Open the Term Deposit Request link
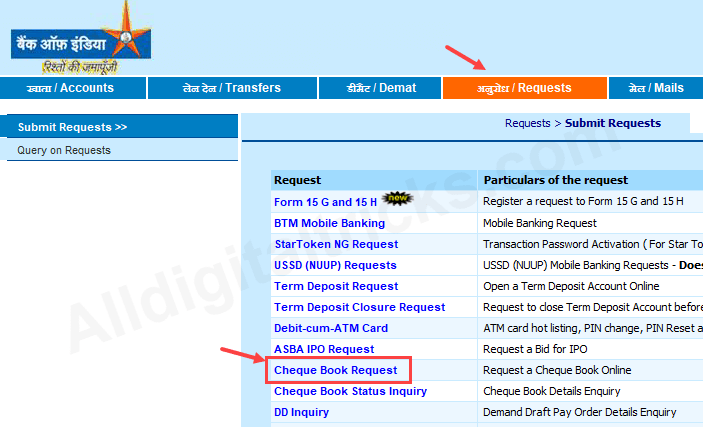Screen dimensions: 703x427 pos(336,286)
